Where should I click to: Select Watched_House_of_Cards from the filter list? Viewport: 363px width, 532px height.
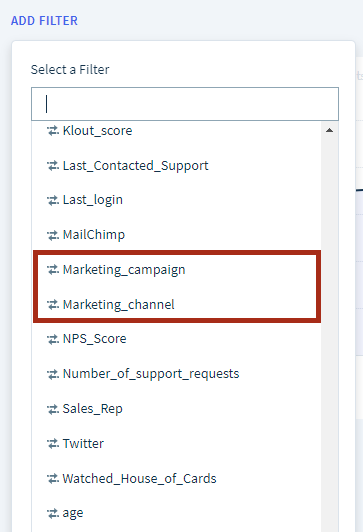(176, 478)
